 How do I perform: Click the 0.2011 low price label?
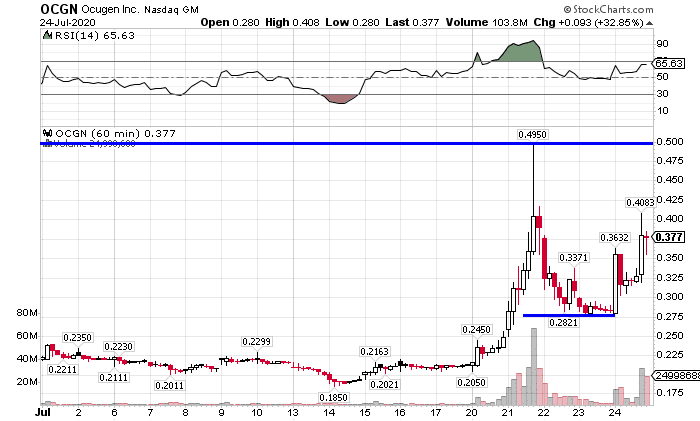tap(169, 385)
